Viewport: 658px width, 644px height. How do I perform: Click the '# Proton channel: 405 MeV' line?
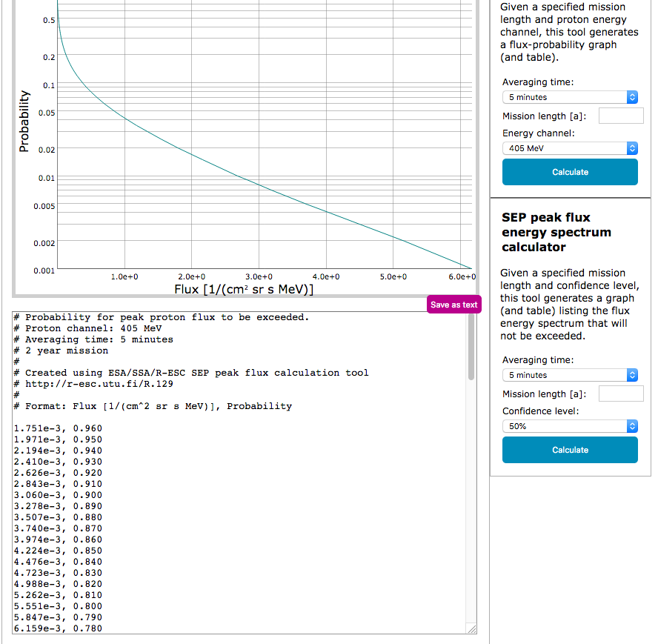pos(87,328)
